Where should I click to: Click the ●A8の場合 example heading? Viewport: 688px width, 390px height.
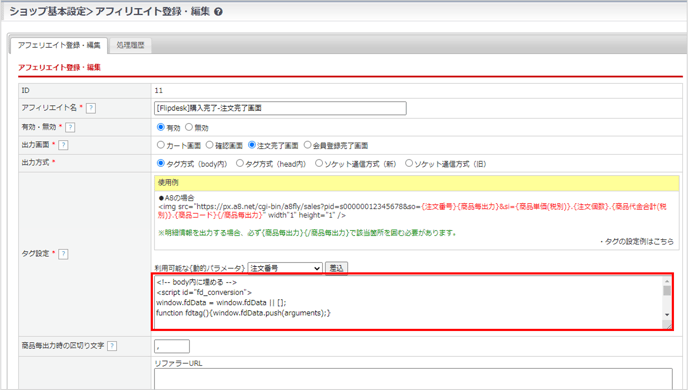click(x=176, y=198)
